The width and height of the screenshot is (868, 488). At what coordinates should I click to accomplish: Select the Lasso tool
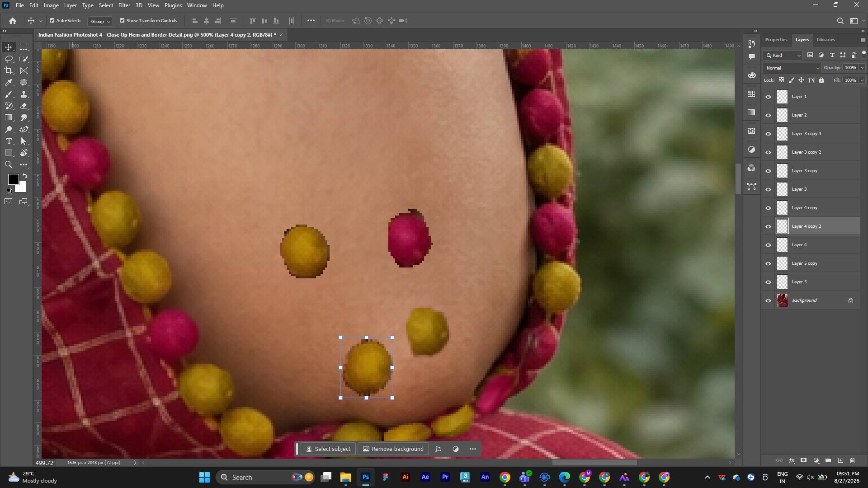[9, 59]
